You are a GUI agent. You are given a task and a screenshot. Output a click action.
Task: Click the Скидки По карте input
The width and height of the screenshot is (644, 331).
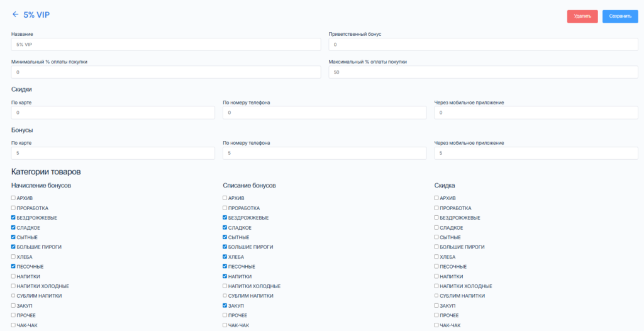click(113, 113)
